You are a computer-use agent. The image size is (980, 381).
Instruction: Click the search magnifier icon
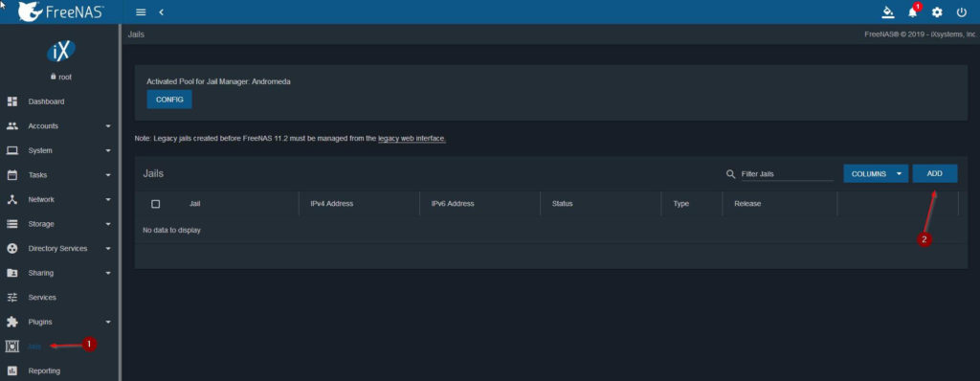pos(730,174)
